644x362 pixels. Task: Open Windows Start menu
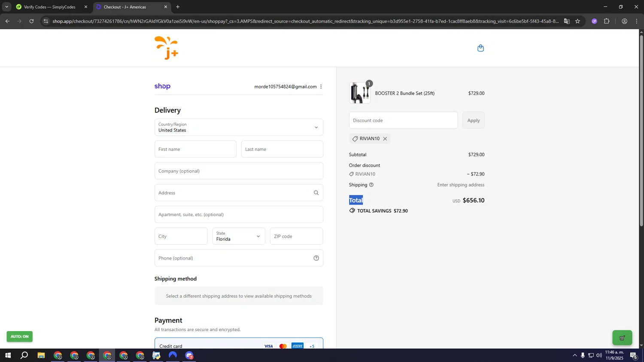[8, 355]
